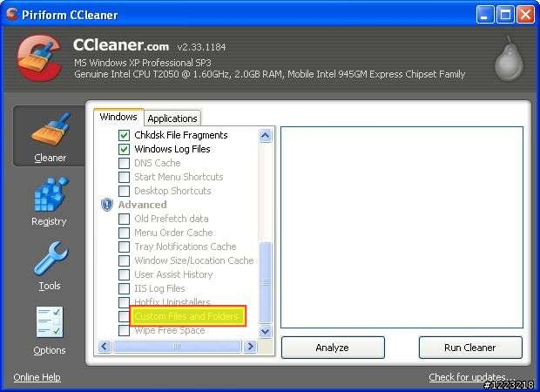This screenshot has height=392, width=540.
Task: Minimize the CCleaner window
Action: [484, 15]
